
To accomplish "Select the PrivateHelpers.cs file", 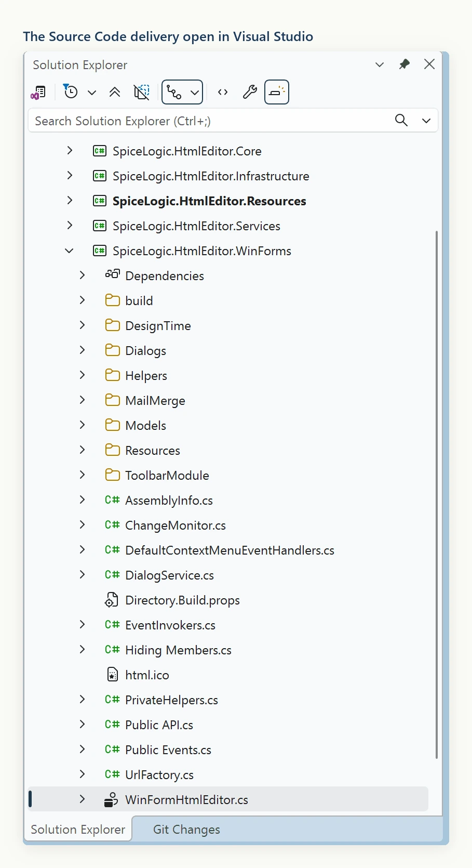I will pyautogui.click(x=172, y=700).
